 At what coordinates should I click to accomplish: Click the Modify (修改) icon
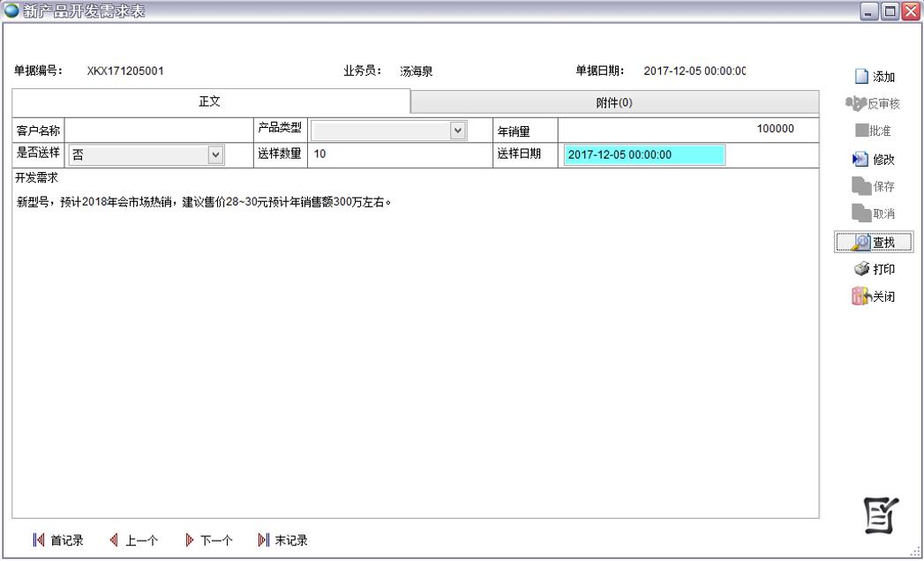(x=860, y=160)
